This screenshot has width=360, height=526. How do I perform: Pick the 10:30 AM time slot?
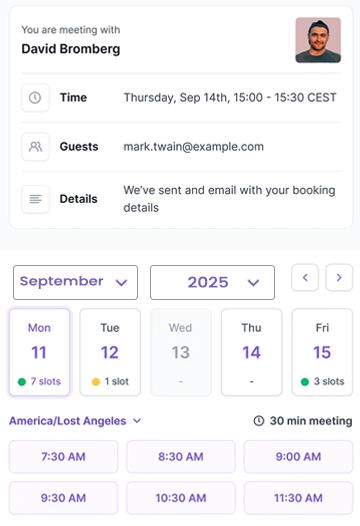point(181,498)
